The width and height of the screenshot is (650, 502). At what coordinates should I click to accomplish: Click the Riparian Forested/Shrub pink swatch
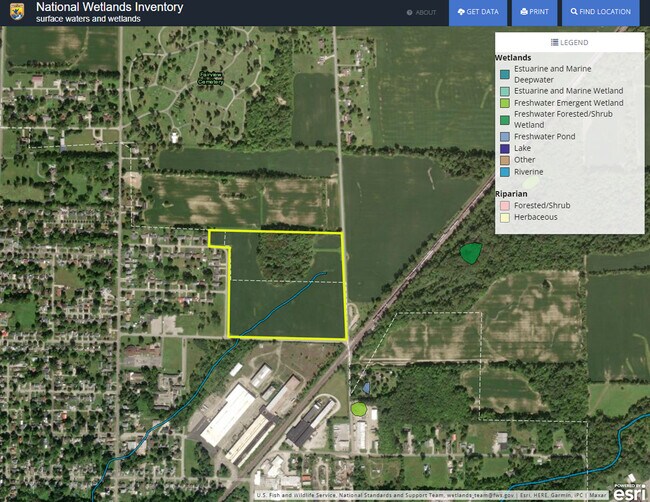click(x=505, y=205)
